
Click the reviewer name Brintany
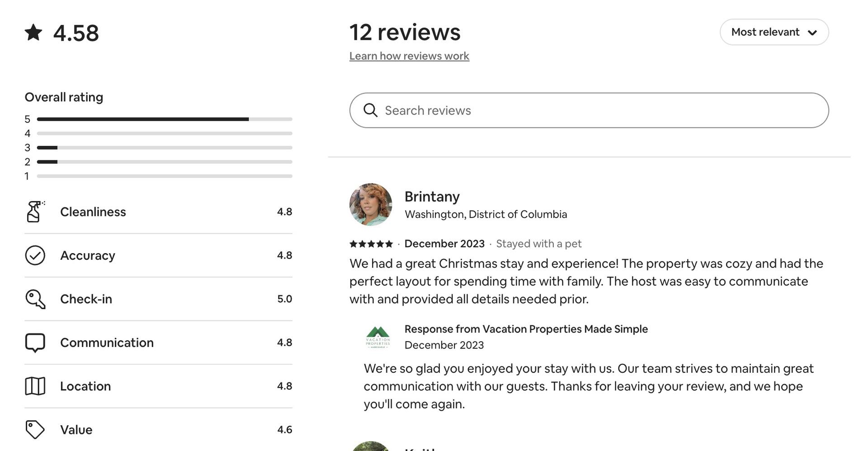(432, 197)
